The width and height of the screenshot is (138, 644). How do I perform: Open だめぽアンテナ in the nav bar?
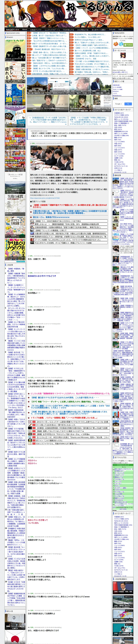click(36, 30)
